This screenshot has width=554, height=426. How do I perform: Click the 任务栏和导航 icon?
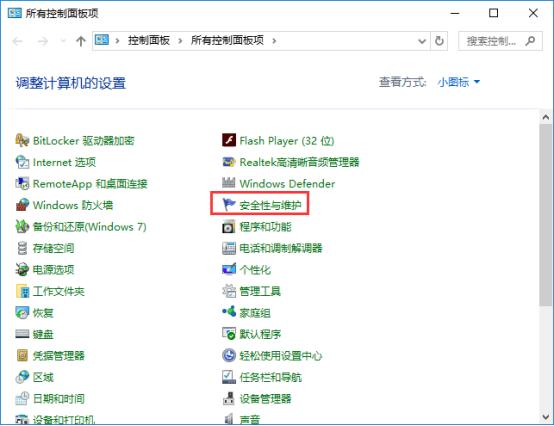(229, 377)
